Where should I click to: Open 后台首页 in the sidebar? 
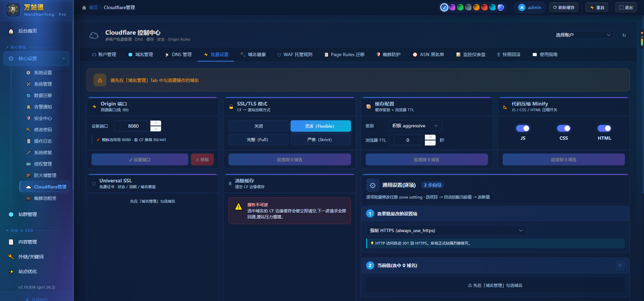[x=36, y=31]
